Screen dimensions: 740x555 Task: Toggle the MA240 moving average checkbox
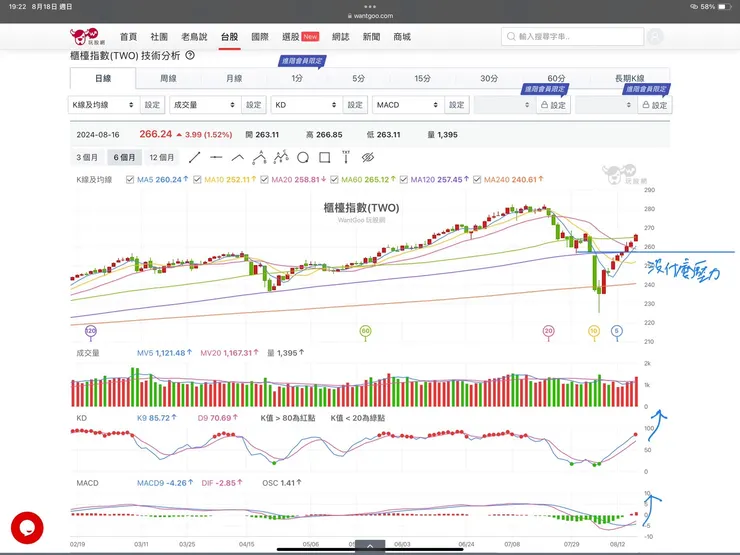pyautogui.click(x=477, y=179)
